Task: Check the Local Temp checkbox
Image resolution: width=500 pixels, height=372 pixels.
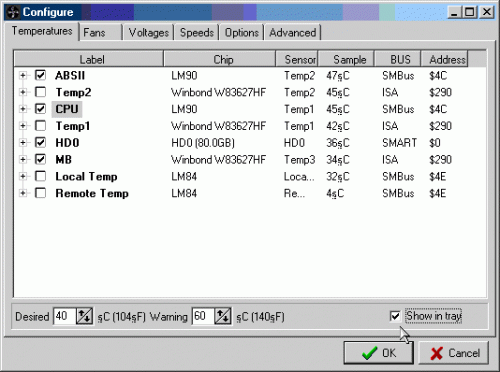Action: point(40,176)
